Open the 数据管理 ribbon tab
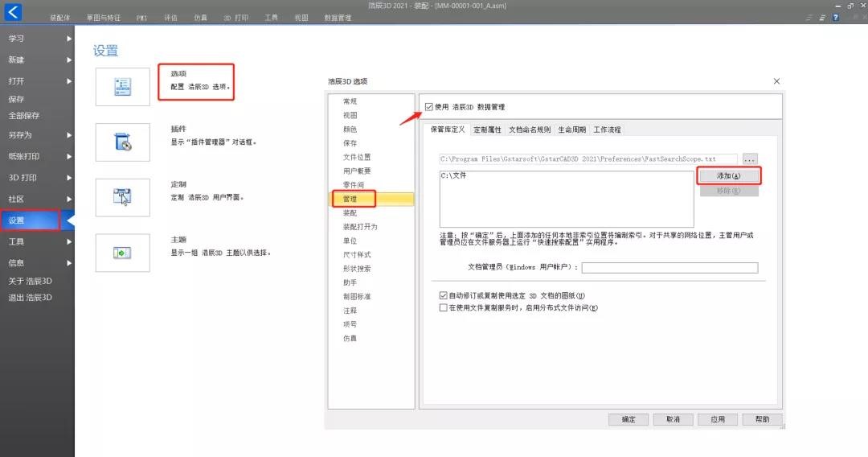 click(338, 18)
